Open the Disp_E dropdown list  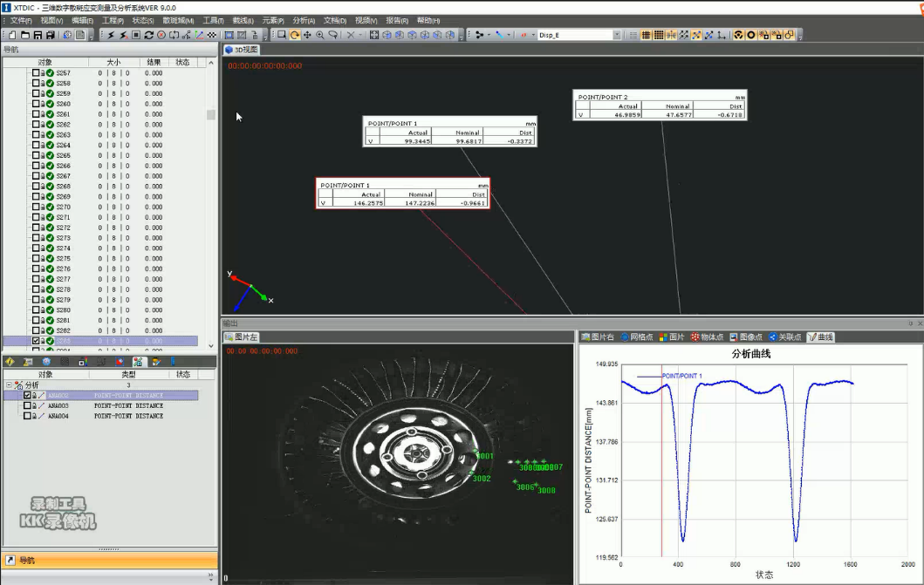(616, 36)
